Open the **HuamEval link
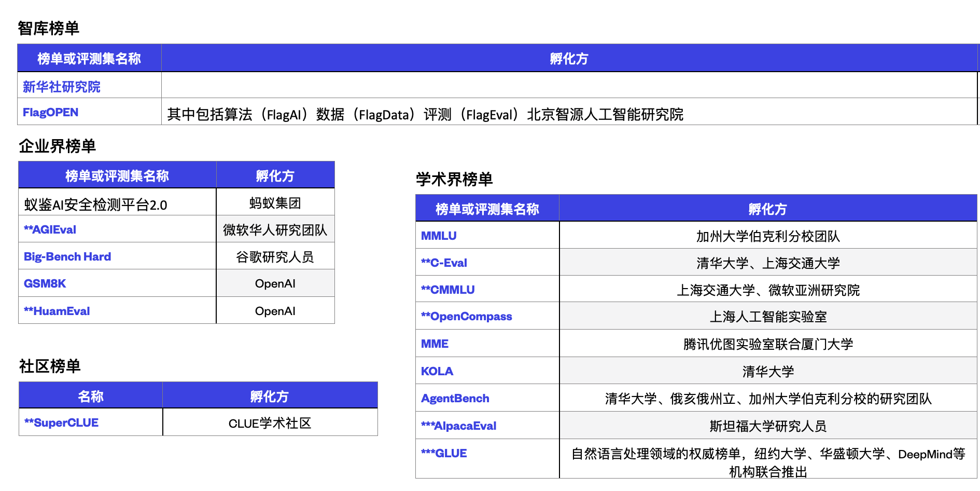This screenshot has width=980, height=491. [57, 311]
